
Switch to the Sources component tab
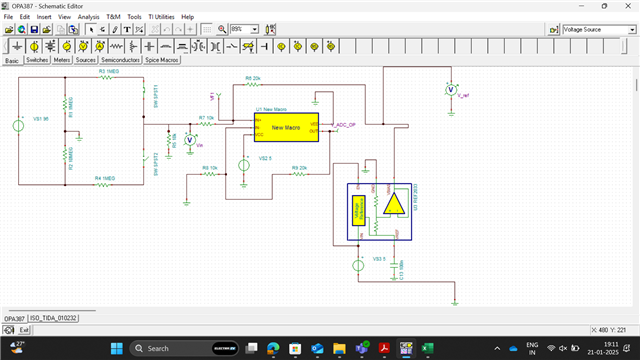(85, 60)
